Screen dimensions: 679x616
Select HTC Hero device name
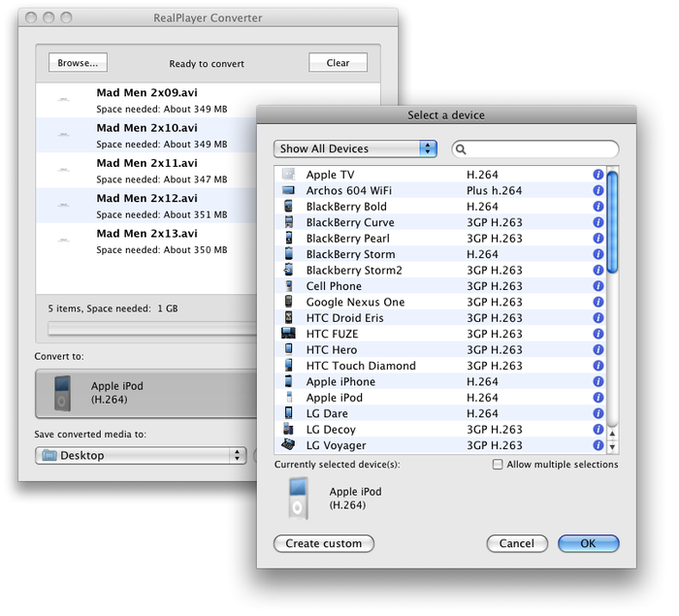point(332,349)
